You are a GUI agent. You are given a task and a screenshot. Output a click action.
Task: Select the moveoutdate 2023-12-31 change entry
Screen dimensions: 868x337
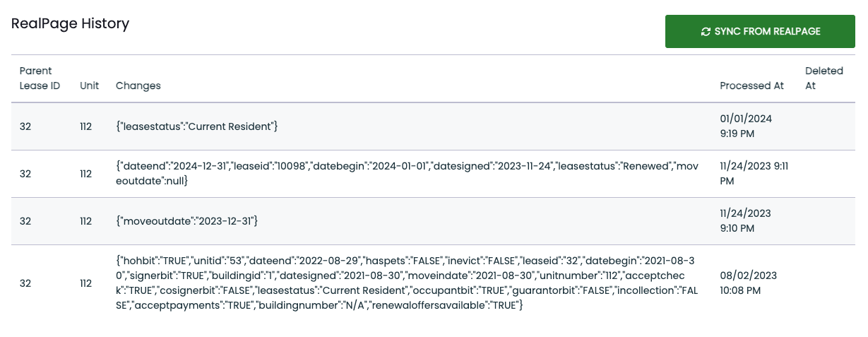pos(187,221)
